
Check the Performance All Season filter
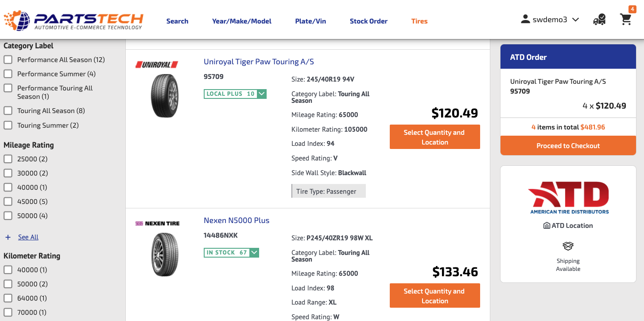pos(8,60)
